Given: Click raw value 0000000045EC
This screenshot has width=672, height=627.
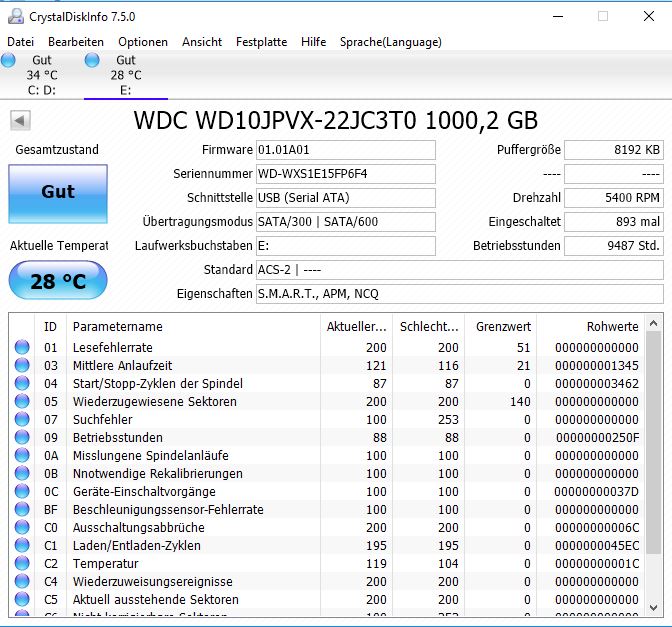Looking at the screenshot, I should pos(597,546).
